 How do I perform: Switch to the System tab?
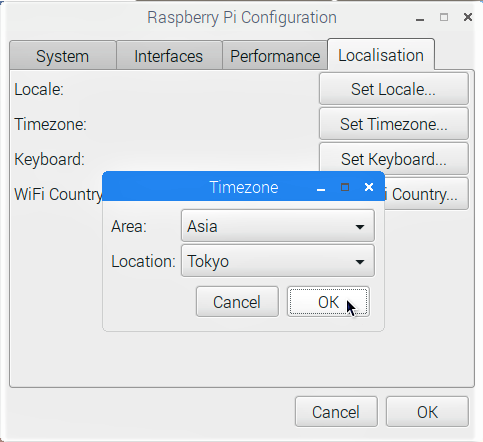(63, 56)
